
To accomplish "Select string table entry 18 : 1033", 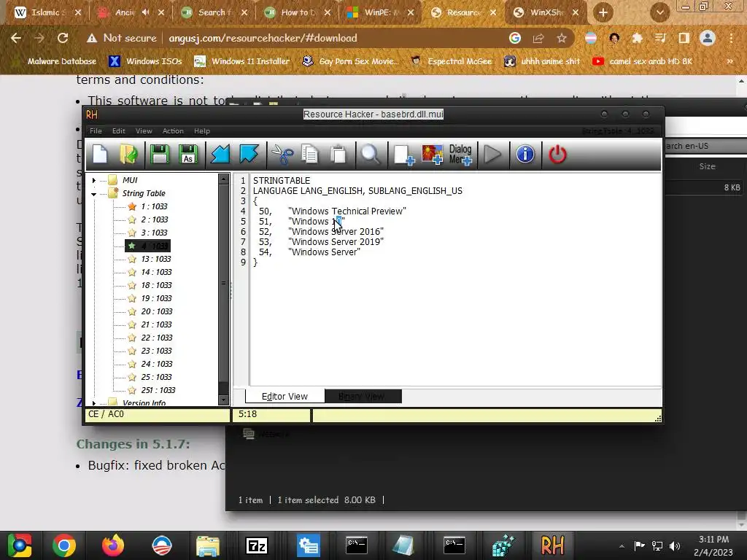I will pyautogui.click(x=156, y=285).
